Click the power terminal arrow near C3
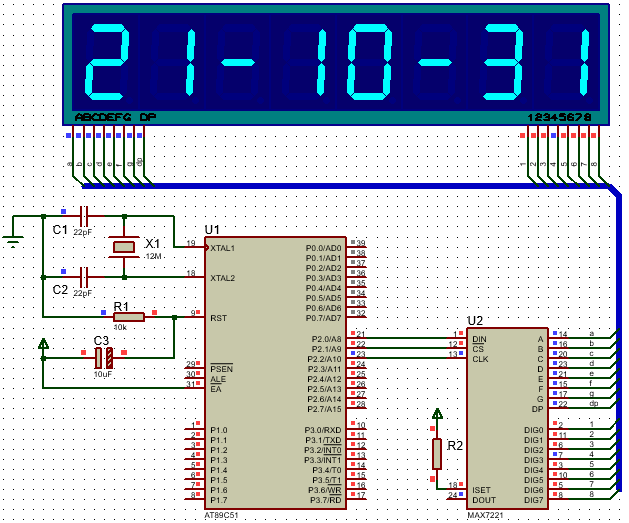Screen dimensions: 629x523 43,344
